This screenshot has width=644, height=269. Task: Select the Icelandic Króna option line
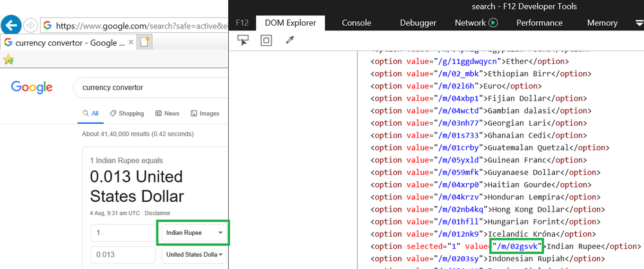point(483,234)
